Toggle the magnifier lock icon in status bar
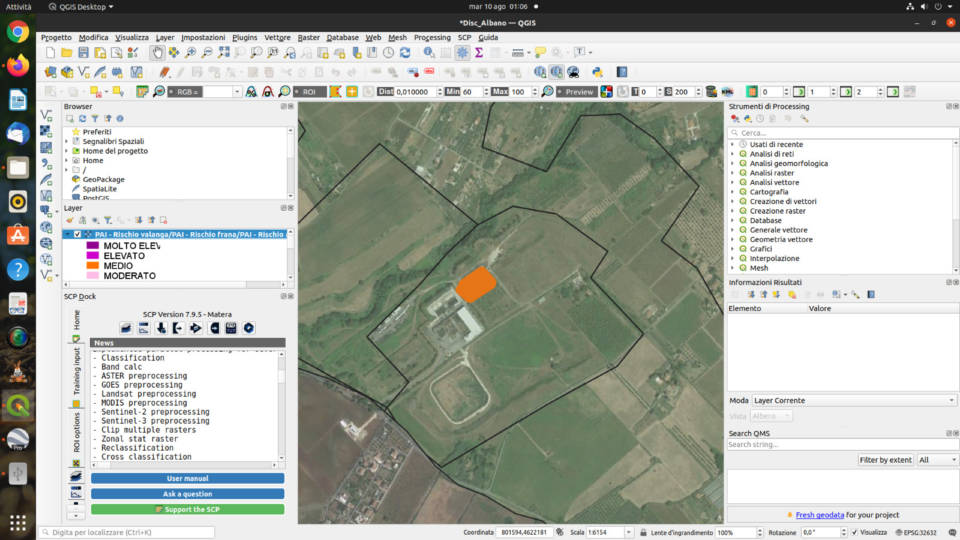Viewport: 960px width, 540px height. pos(642,532)
